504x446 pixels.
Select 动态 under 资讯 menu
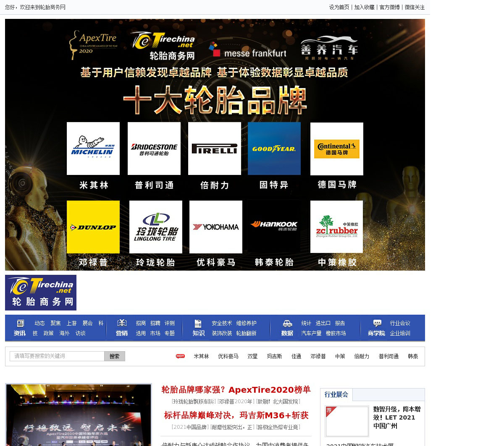[x=39, y=323]
